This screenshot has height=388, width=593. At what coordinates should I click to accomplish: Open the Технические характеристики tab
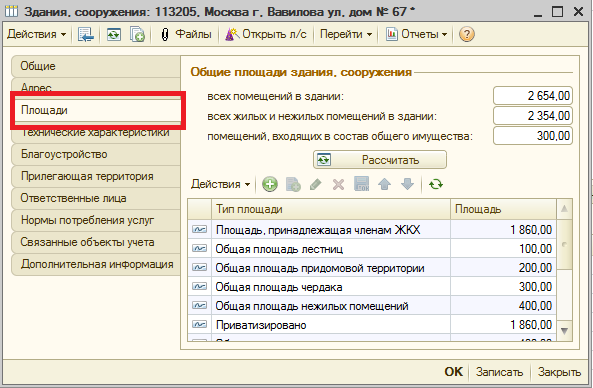click(96, 134)
